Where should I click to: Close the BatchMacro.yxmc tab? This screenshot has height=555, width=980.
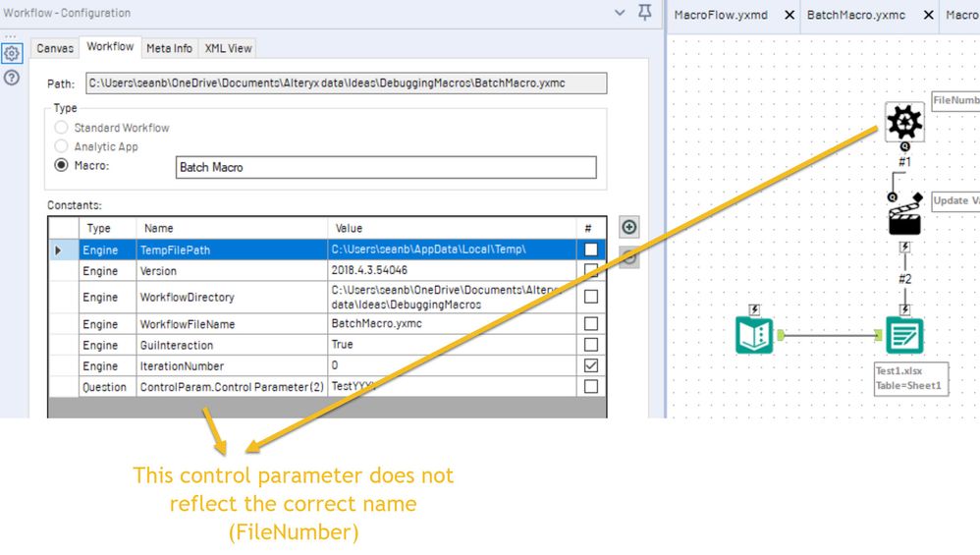928,15
